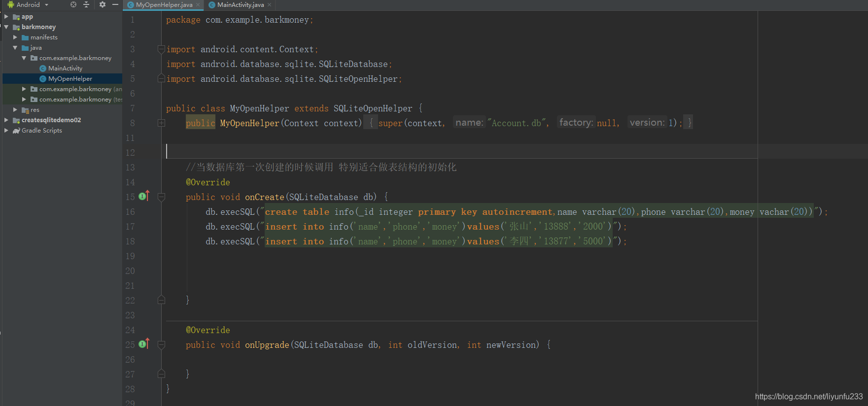Select the java folder in tree
The width and height of the screenshot is (868, 406).
36,48
